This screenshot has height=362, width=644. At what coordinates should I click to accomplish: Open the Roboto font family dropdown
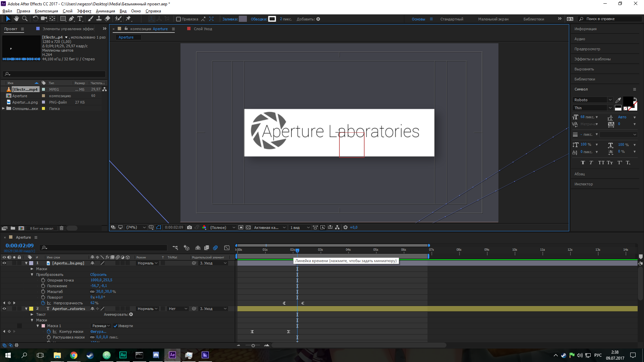click(x=593, y=100)
